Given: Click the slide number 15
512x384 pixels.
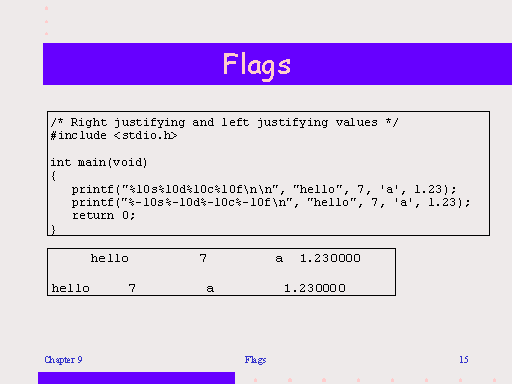Looking at the screenshot, I should click(x=464, y=360).
